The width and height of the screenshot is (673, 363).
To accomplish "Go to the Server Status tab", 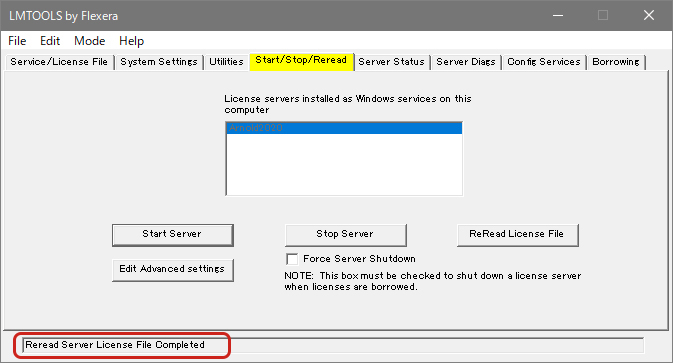I will coord(391,62).
